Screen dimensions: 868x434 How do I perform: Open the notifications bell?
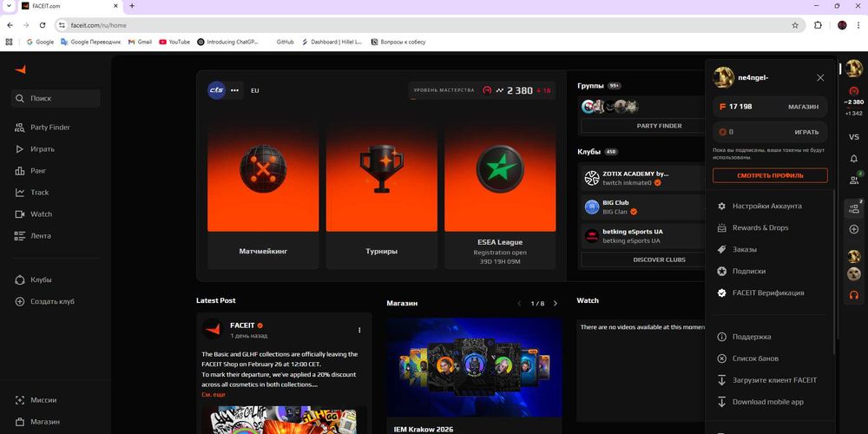853,158
